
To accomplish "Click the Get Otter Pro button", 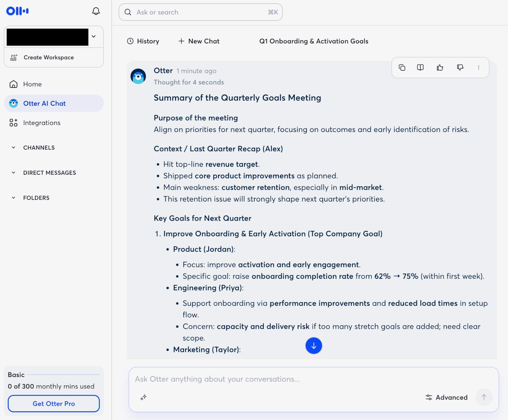I will coord(54,404).
